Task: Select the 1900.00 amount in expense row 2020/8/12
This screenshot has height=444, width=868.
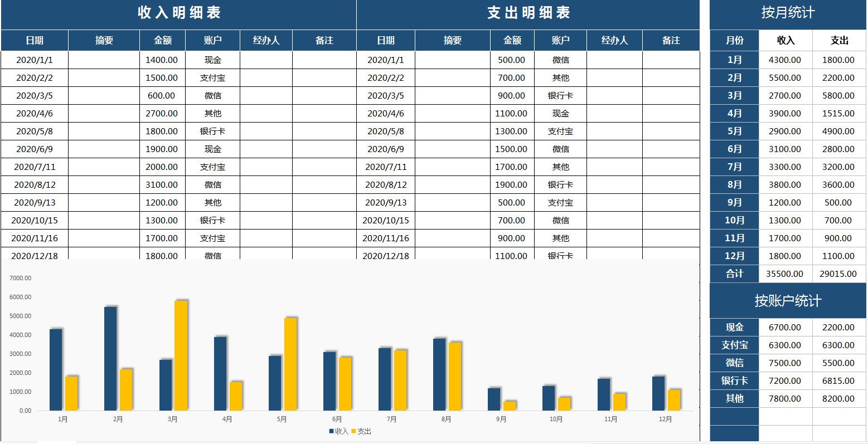Action: 512,184
